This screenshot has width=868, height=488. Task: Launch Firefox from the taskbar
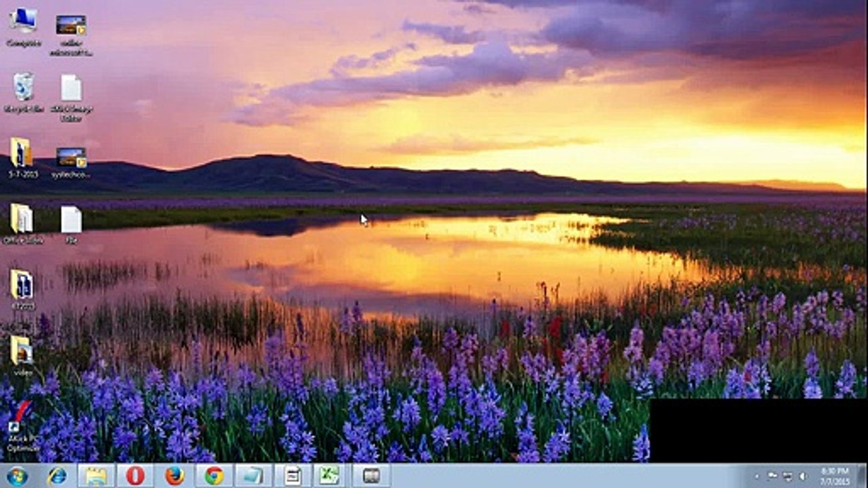point(174,476)
